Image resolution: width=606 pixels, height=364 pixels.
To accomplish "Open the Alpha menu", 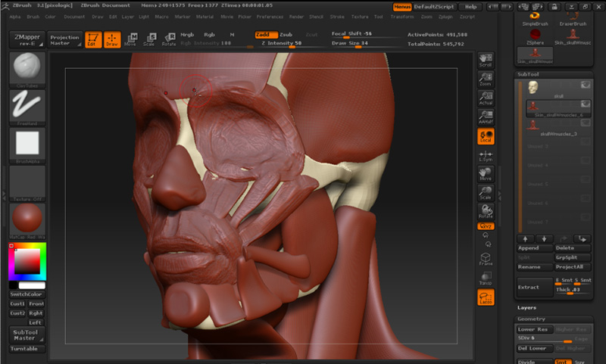I will 15,17.
